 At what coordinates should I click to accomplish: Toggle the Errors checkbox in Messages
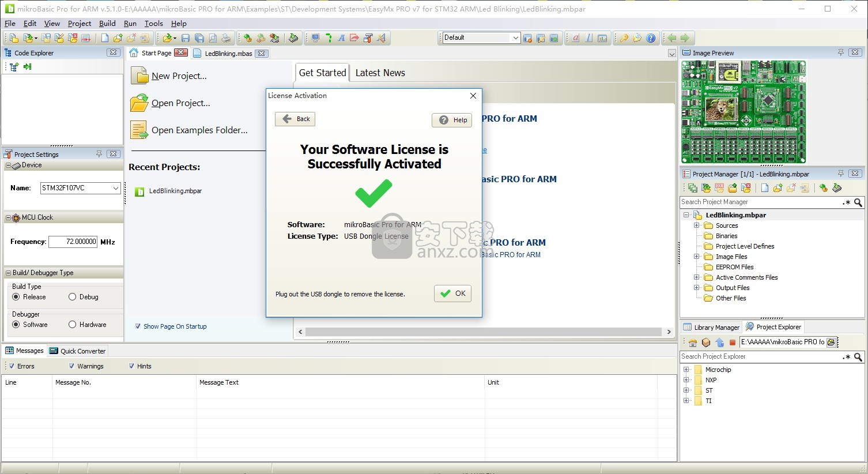[x=11, y=366]
